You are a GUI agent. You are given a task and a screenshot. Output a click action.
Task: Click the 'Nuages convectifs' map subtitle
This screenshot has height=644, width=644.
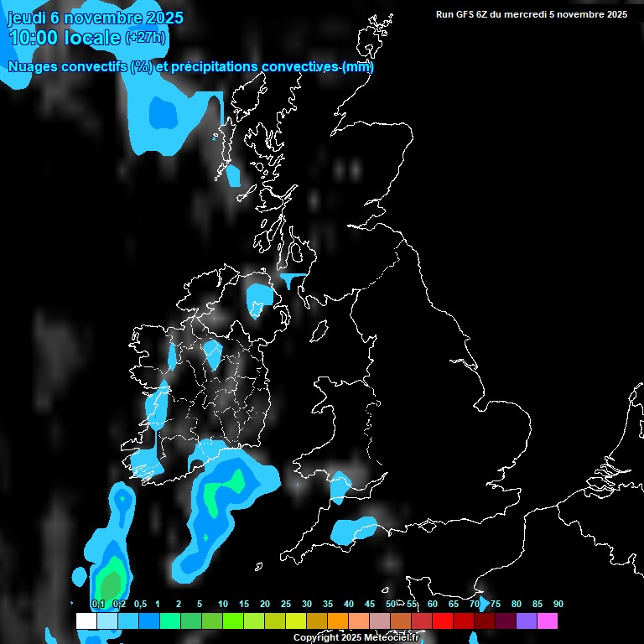pos(67,66)
